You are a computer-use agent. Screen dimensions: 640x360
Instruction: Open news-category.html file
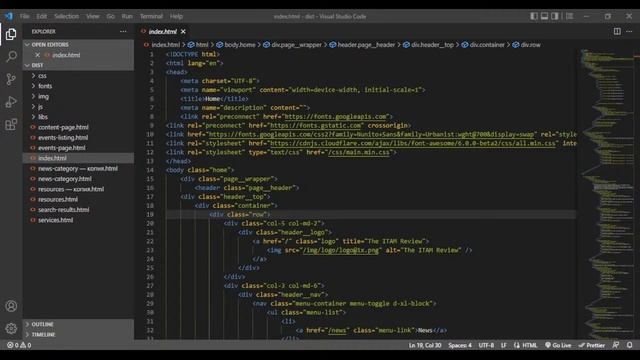64,179
